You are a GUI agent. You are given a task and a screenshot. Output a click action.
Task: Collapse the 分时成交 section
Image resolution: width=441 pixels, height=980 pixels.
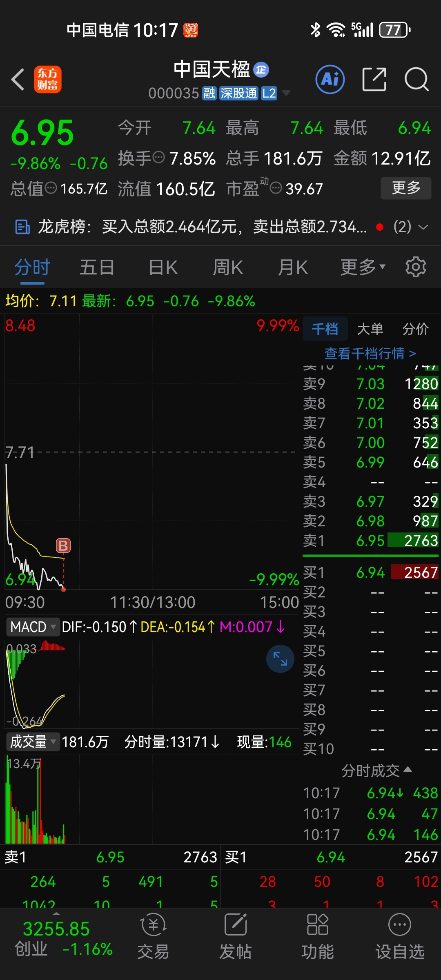(x=376, y=771)
